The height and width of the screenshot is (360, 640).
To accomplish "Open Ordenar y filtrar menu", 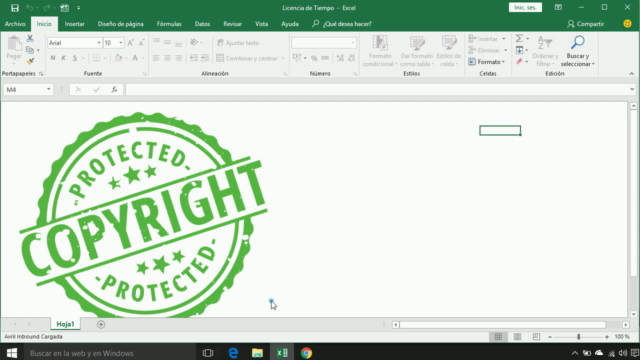I will [545, 51].
